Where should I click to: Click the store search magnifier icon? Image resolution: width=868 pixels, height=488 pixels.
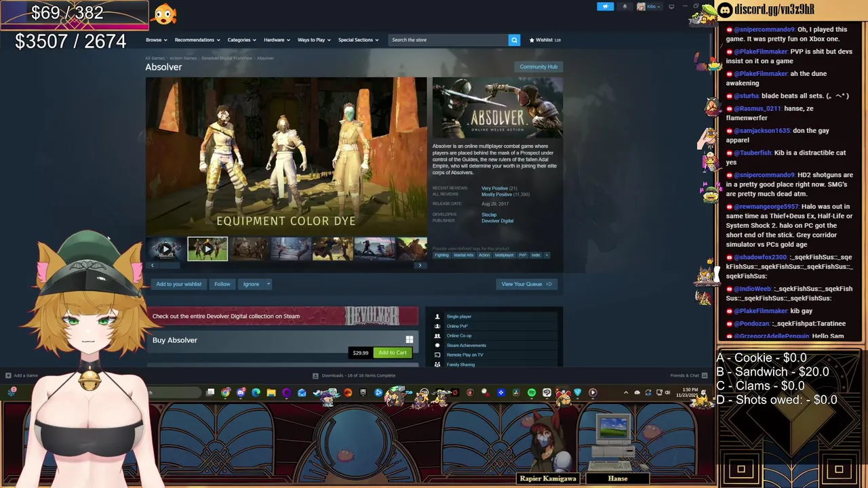[x=514, y=40]
